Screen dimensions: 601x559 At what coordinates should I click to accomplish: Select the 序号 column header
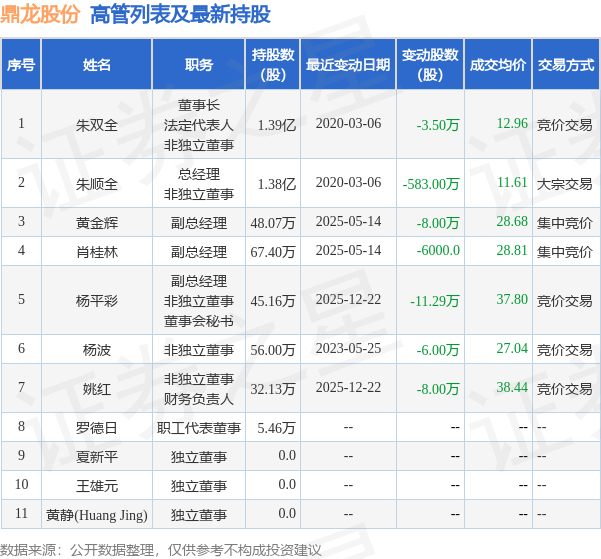pos(21,64)
